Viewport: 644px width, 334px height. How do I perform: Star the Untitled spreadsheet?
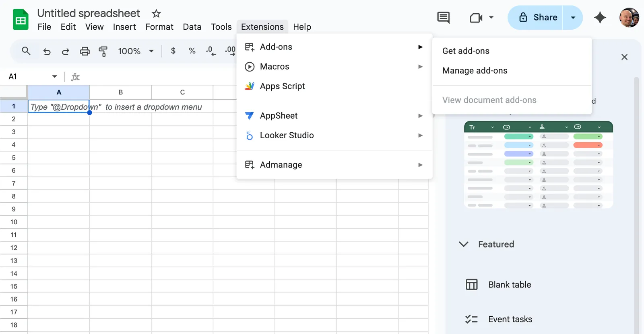coord(156,14)
